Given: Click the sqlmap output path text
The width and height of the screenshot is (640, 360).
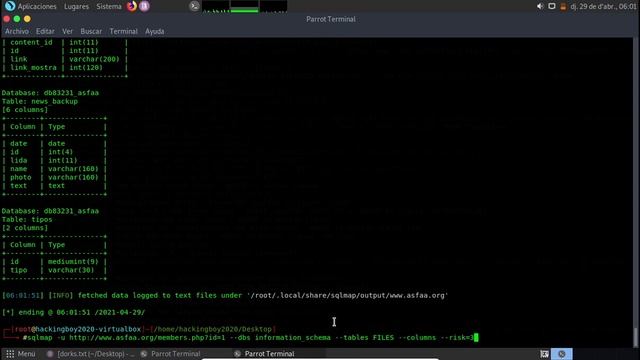Looking at the screenshot, I should tap(347, 296).
